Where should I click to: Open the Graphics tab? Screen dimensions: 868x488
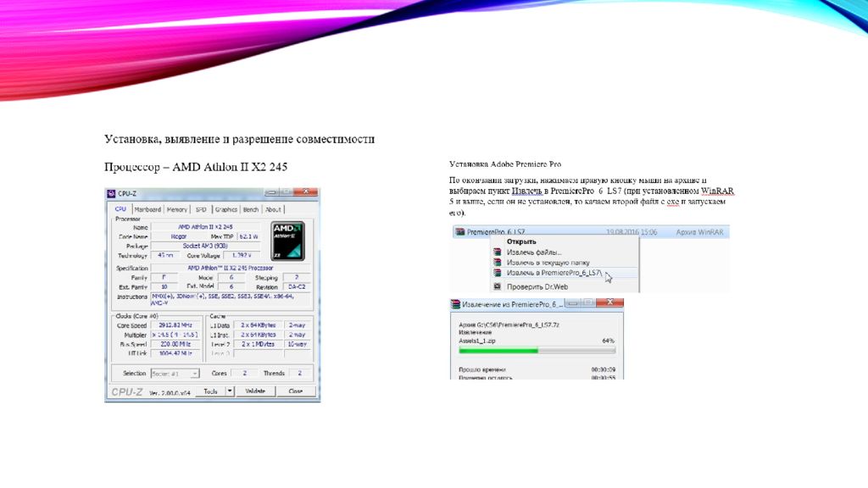[x=225, y=209]
